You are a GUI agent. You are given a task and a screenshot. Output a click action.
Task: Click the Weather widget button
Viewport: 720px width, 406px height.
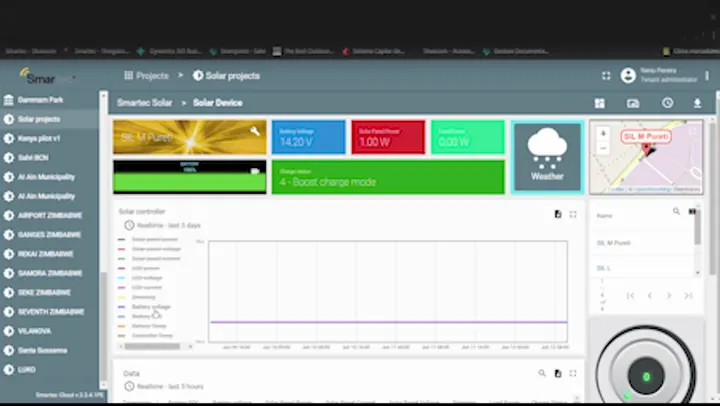[x=547, y=157]
